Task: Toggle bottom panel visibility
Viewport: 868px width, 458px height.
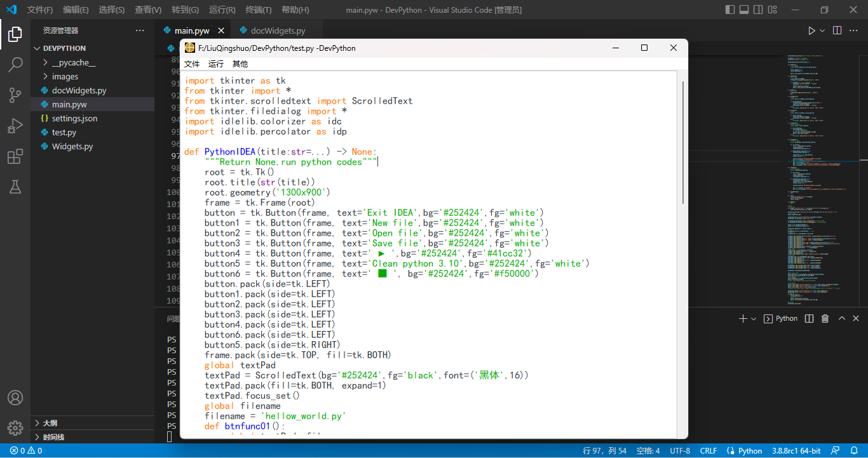Action: (x=745, y=10)
